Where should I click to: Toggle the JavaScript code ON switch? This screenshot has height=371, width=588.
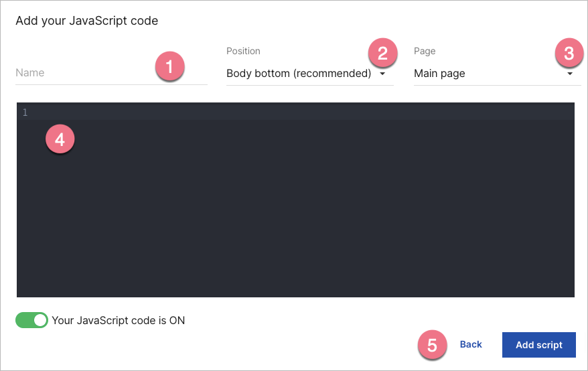[x=32, y=320]
